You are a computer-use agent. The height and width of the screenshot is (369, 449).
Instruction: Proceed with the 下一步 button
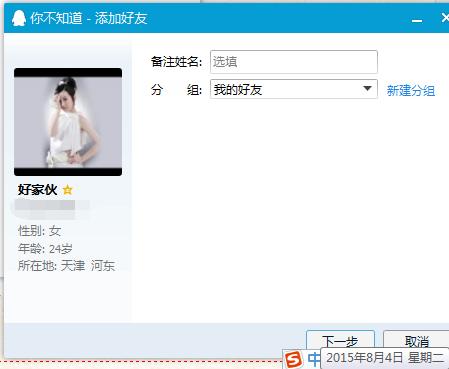tap(340, 340)
